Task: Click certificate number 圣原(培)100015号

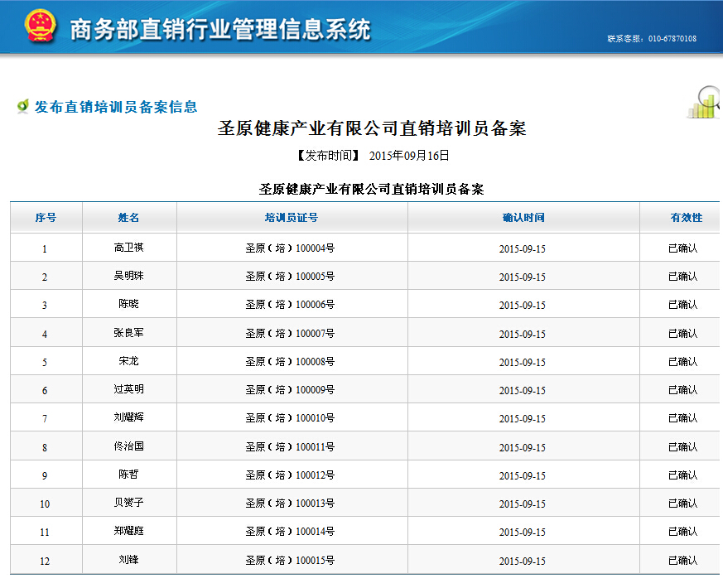Action: [290, 561]
